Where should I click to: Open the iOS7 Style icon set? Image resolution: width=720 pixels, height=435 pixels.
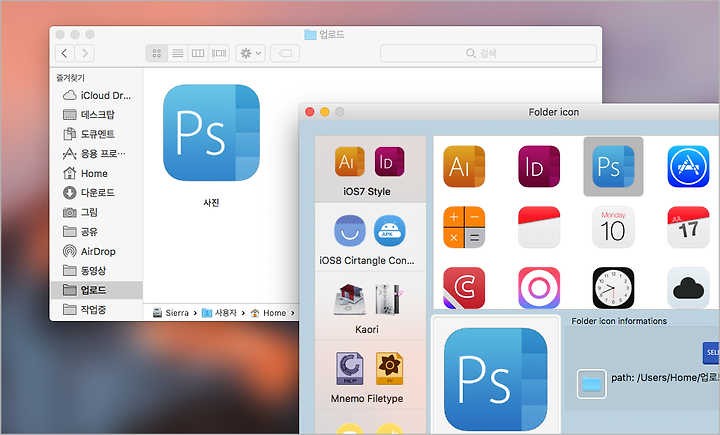point(370,169)
